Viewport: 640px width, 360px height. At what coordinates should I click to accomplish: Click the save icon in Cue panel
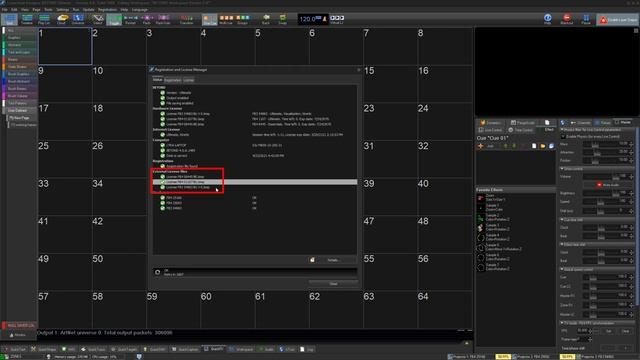click(551, 146)
